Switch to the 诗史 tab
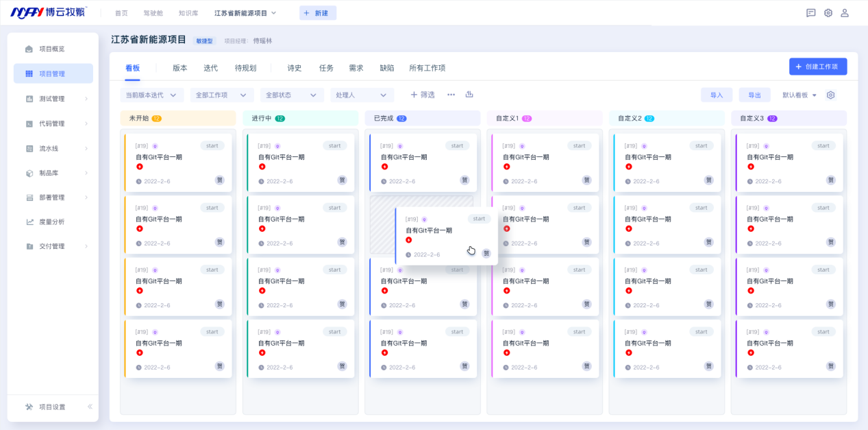 (x=295, y=68)
